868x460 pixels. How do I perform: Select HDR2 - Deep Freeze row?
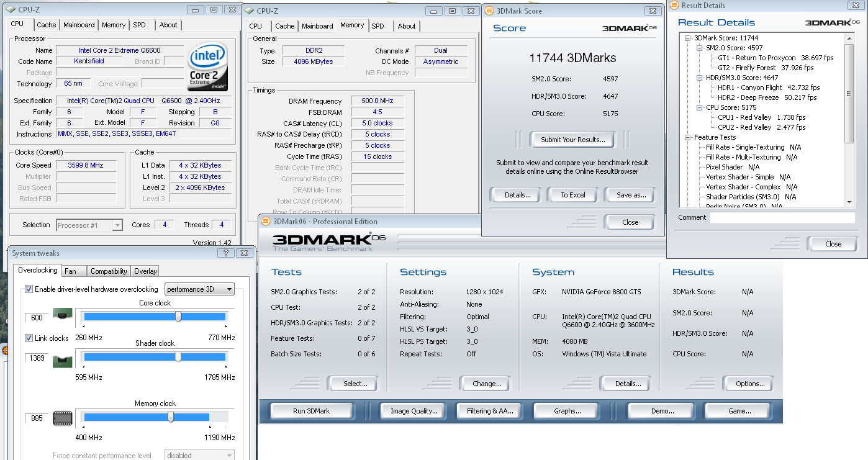coord(767,97)
